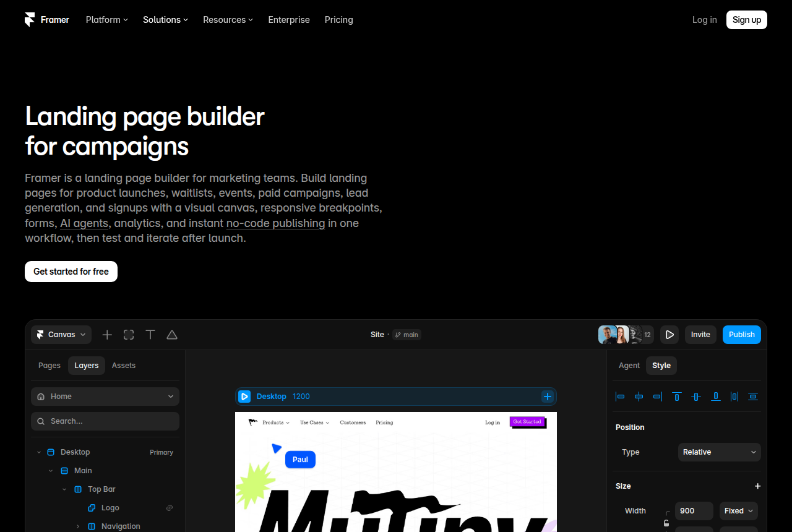Align right edges icon in Style panel
Viewport: 792px width, 532px height.
click(658, 397)
